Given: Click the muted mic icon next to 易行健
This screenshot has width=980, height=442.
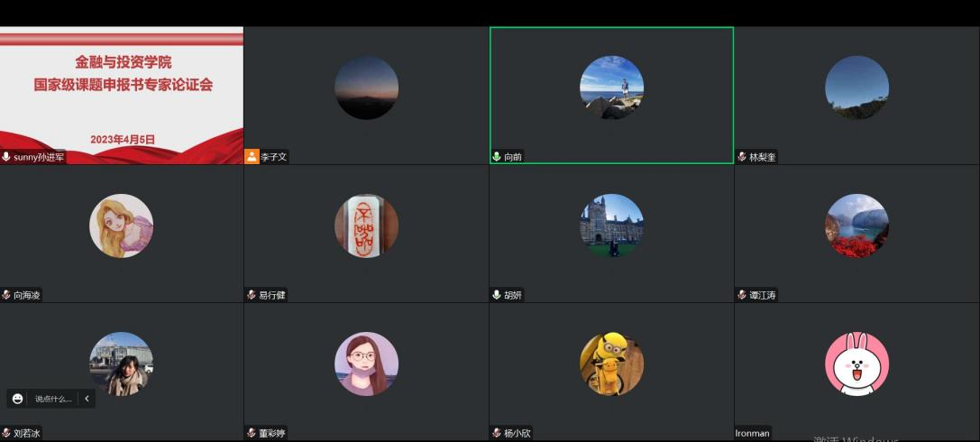Looking at the screenshot, I should (x=252, y=295).
